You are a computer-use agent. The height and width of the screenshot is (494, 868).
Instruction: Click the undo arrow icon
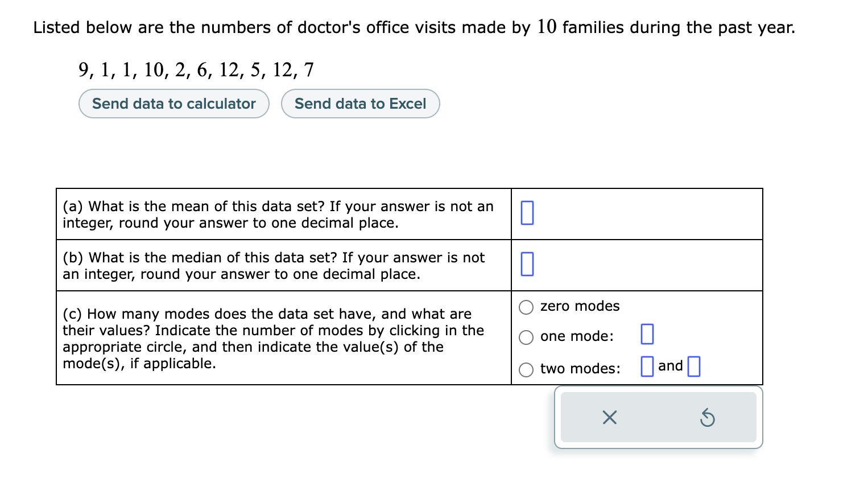pyautogui.click(x=708, y=417)
